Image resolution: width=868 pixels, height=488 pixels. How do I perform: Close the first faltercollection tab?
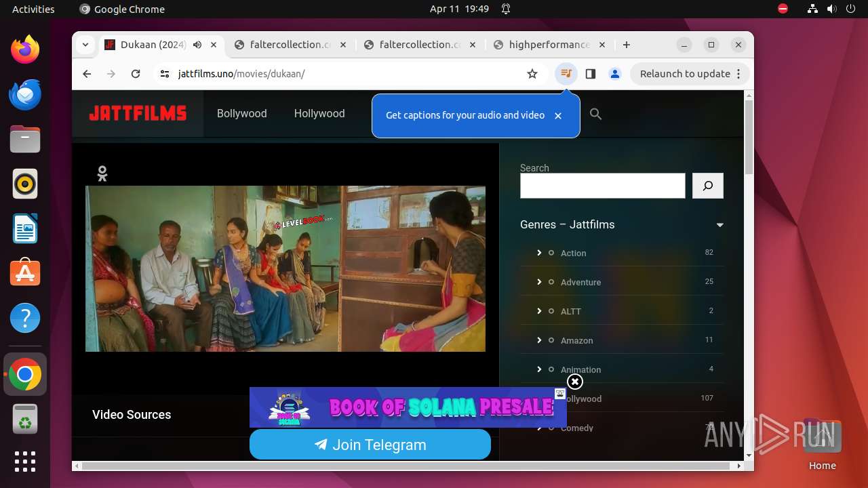pyautogui.click(x=343, y=45)
